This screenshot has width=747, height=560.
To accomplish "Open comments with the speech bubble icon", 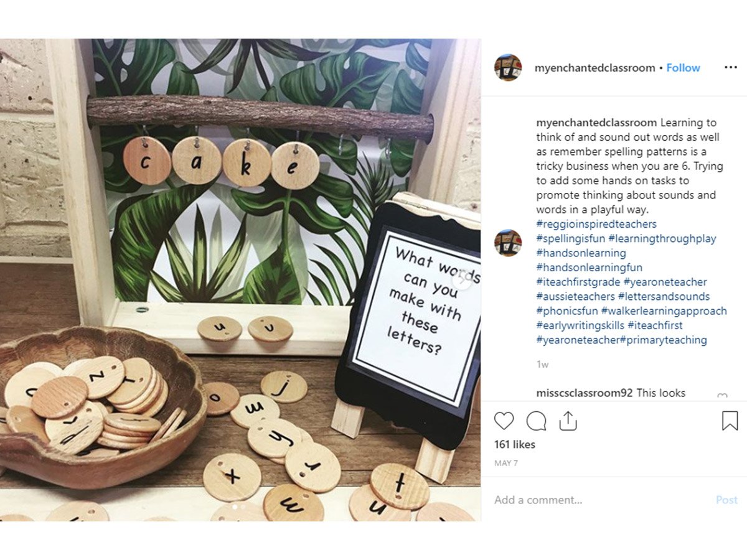I will coord(536,421).
